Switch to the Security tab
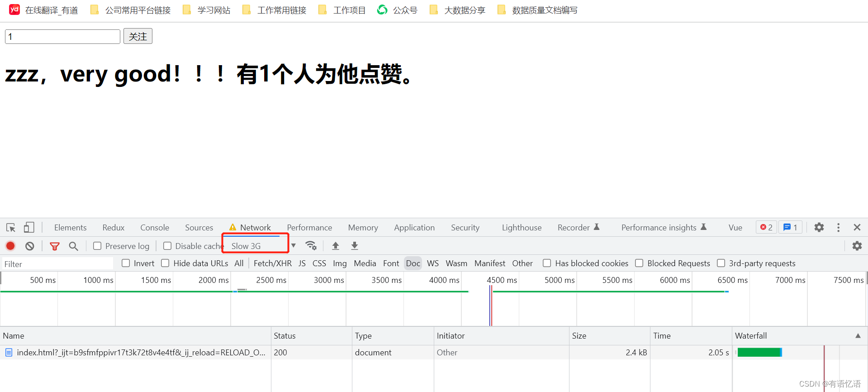This screenshot has height=392, width=868. tap(465, 227)
